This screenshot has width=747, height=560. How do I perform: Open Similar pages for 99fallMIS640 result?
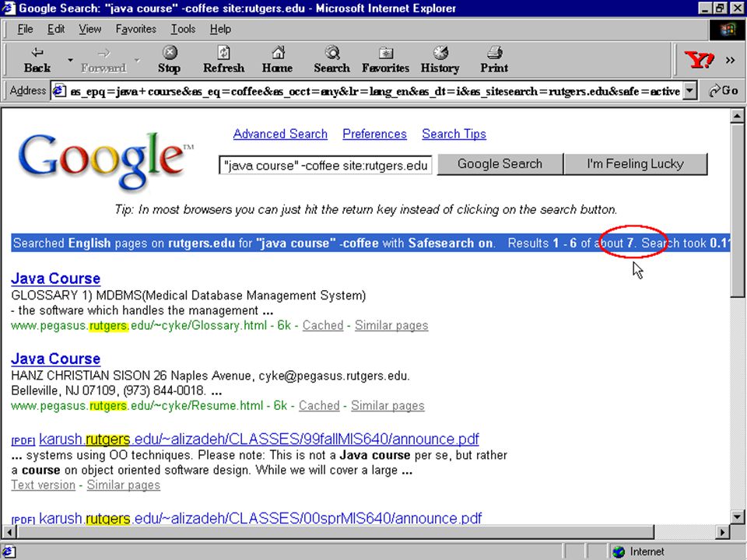click(x=124, y=485)
